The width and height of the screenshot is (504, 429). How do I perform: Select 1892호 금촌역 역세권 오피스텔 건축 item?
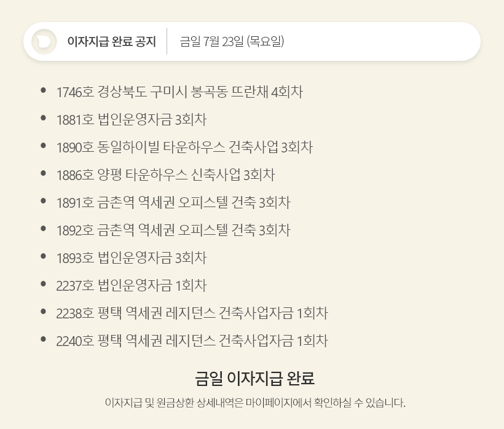point(173,230)
